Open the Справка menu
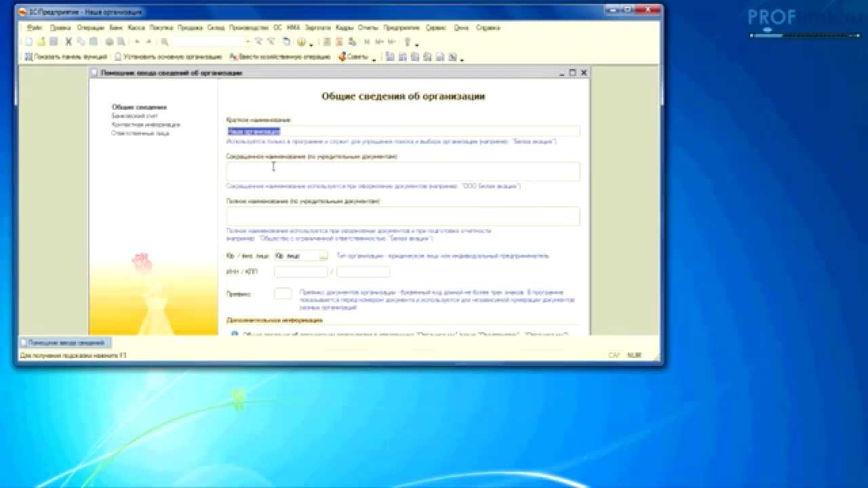The width and height of the screenshot is (868, 488). [x=488, y=28]
